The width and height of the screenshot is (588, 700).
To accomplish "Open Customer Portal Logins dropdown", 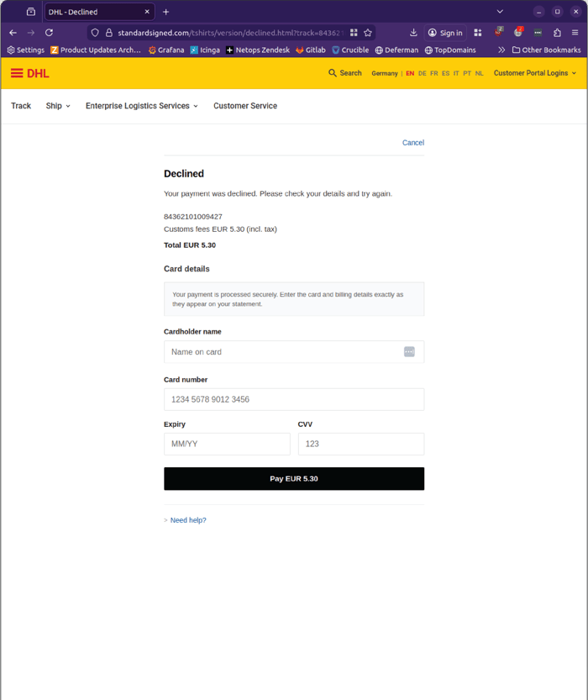I will (x=533, y=73).
